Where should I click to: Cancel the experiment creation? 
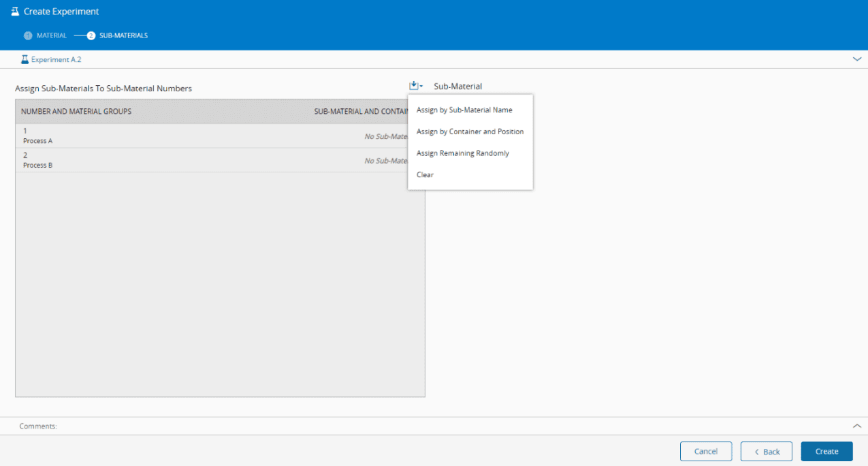[x=706, y=452]
